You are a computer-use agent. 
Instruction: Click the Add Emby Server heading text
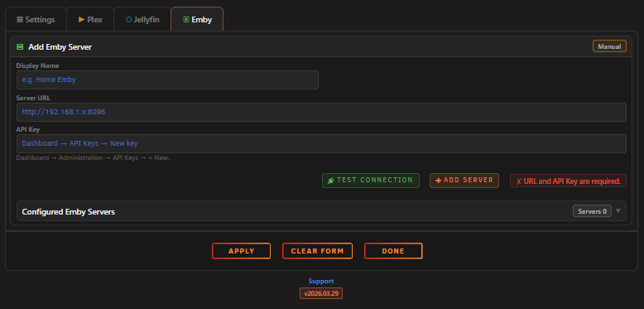click(60, 47)
